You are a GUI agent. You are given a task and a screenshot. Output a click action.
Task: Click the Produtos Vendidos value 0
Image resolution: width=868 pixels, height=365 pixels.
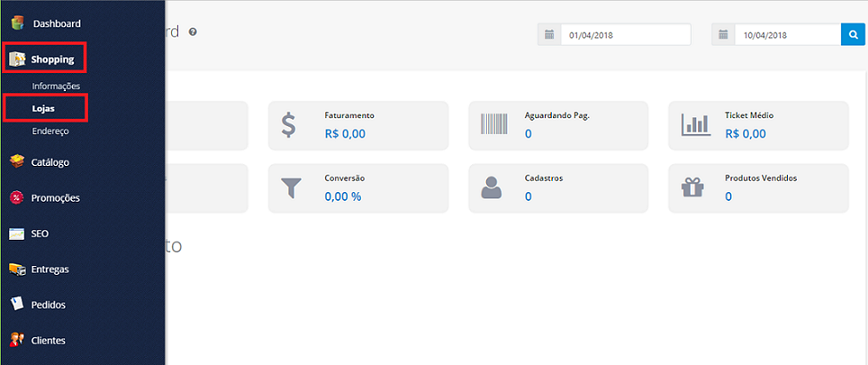coord(728,197)
